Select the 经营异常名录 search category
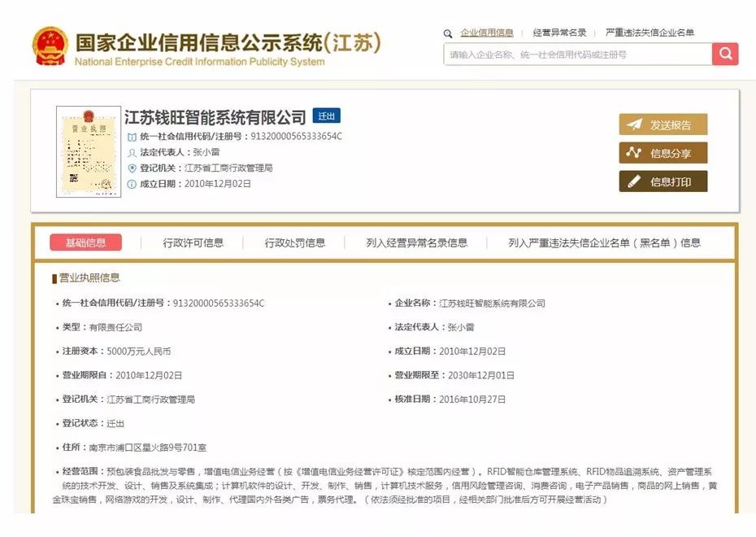Screen dimensions: 756x537 point(559,33)
